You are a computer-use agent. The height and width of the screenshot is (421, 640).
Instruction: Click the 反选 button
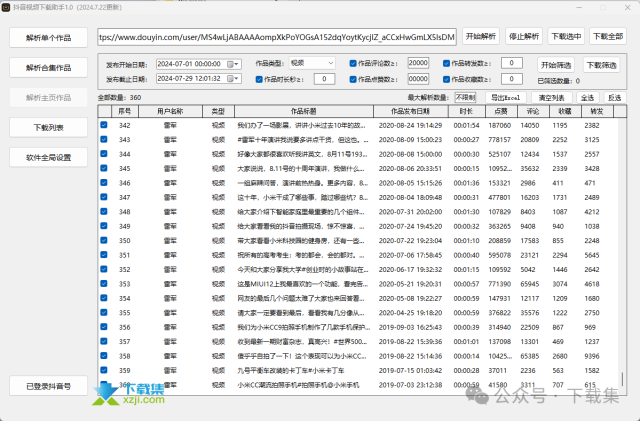point(614,98)
